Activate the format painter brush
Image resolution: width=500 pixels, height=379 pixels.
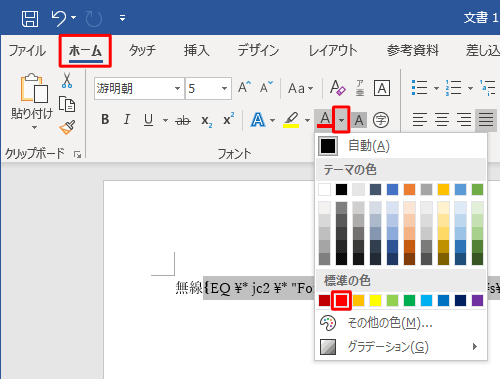[x=67, y=127]
